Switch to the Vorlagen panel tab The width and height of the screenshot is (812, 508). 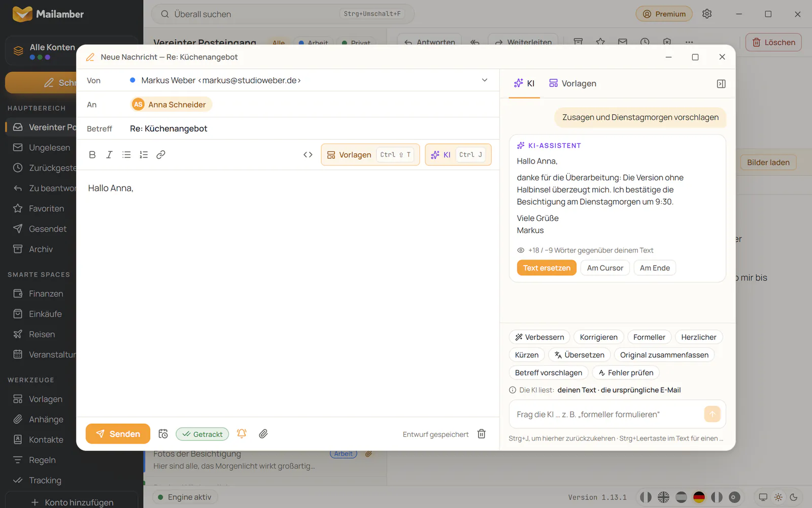[573, 84]
